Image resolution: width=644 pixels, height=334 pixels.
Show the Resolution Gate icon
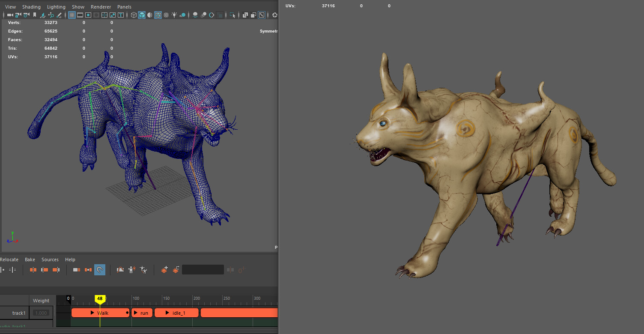(88, 15)
